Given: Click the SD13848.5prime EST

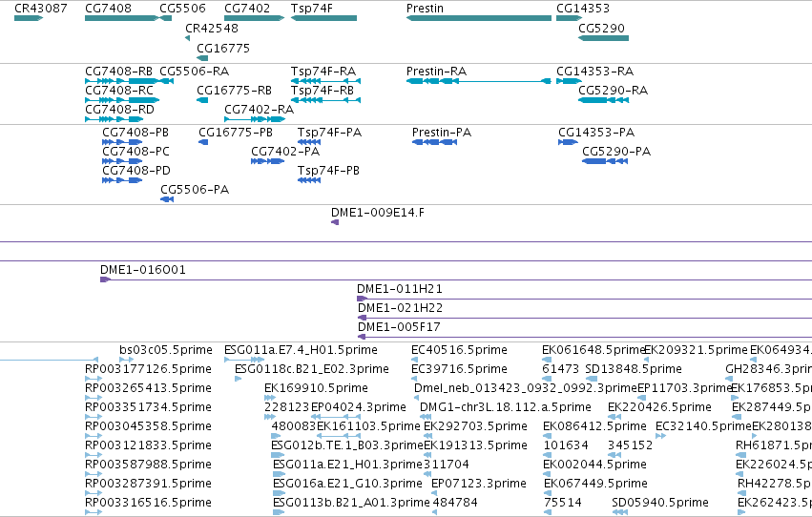Looking at the screenshot, I should tap(592, 379).
